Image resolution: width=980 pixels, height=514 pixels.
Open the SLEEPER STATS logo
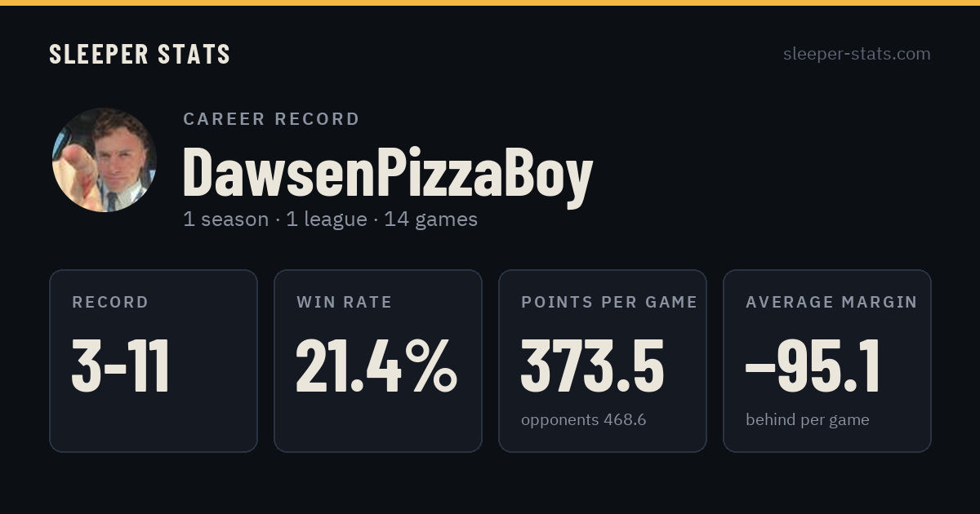click(140, 55)
